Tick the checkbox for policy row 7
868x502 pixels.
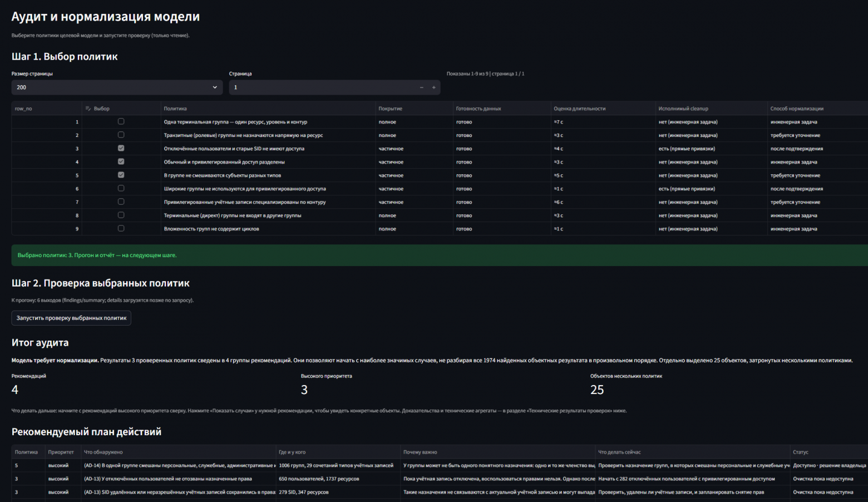coord(121,201)
